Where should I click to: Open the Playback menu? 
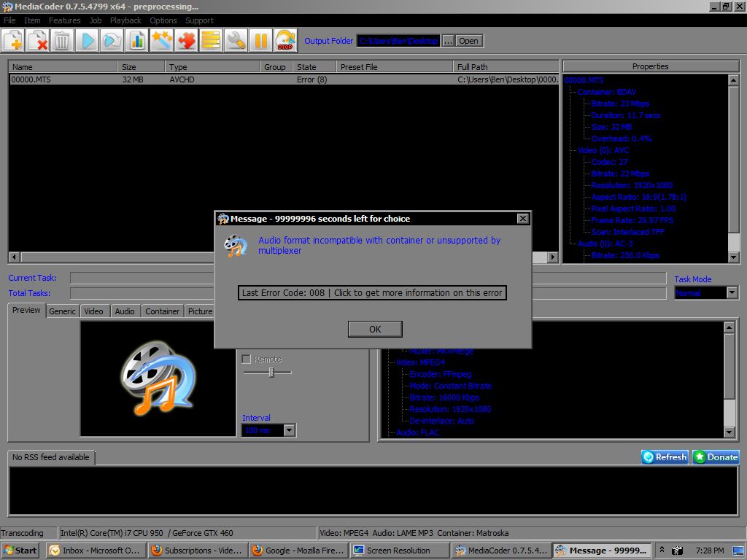[125, 20]
